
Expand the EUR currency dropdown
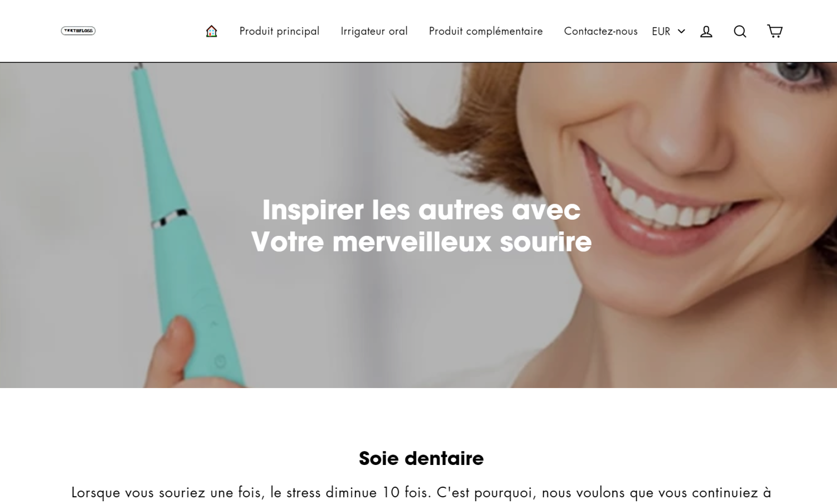[668, 31]
